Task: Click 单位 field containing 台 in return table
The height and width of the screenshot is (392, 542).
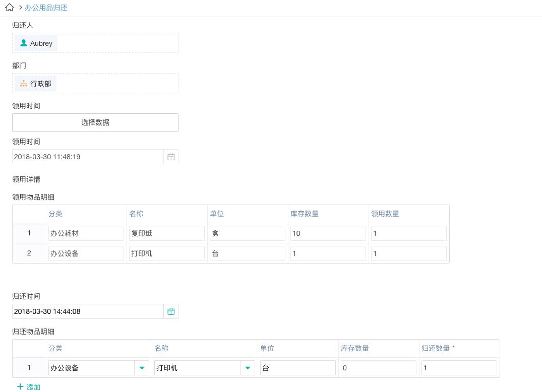Action: click(x=297, y=368)
